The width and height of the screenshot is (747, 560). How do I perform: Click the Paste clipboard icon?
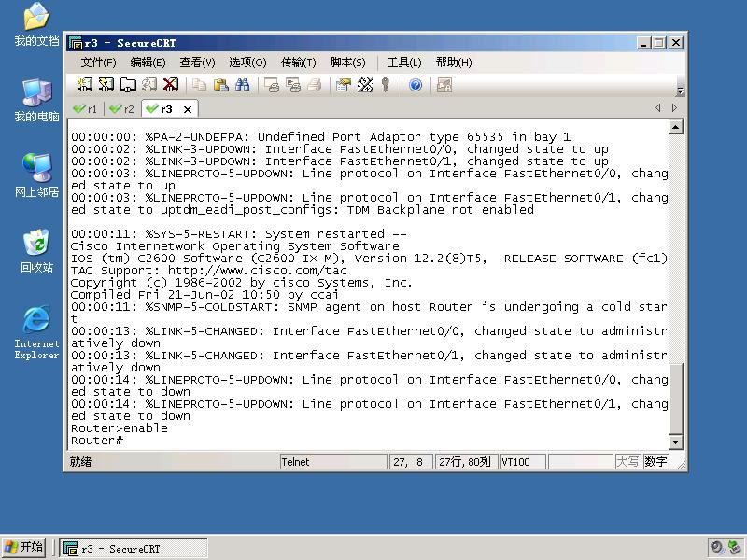[220, 85]
